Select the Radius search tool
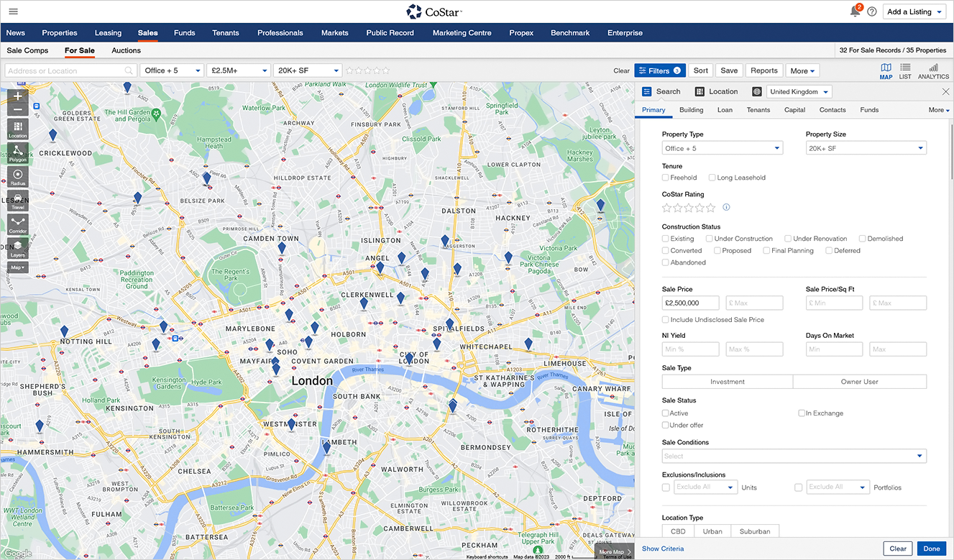The width and height of the screenshot is (954, 560). pyautogui.click(x=18, y=177)
